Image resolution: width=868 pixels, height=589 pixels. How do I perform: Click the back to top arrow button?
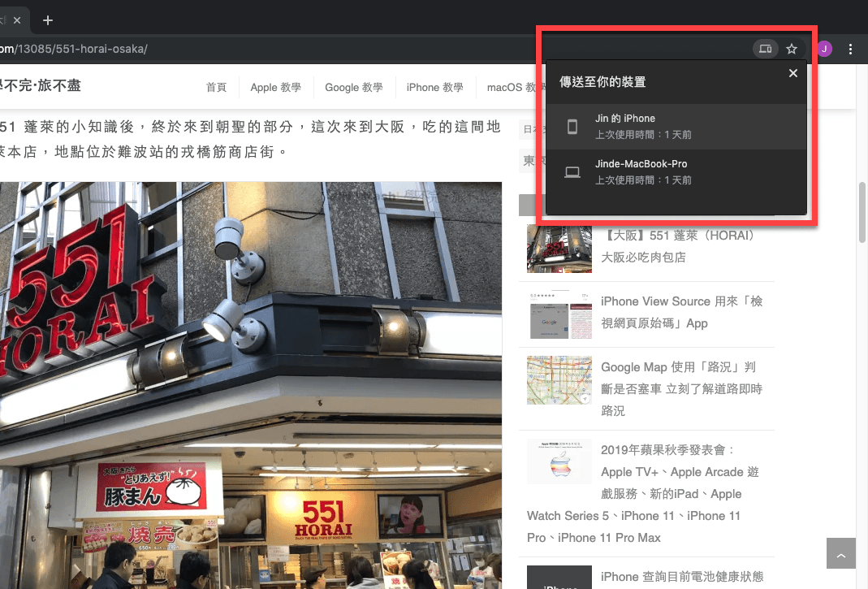841,553
